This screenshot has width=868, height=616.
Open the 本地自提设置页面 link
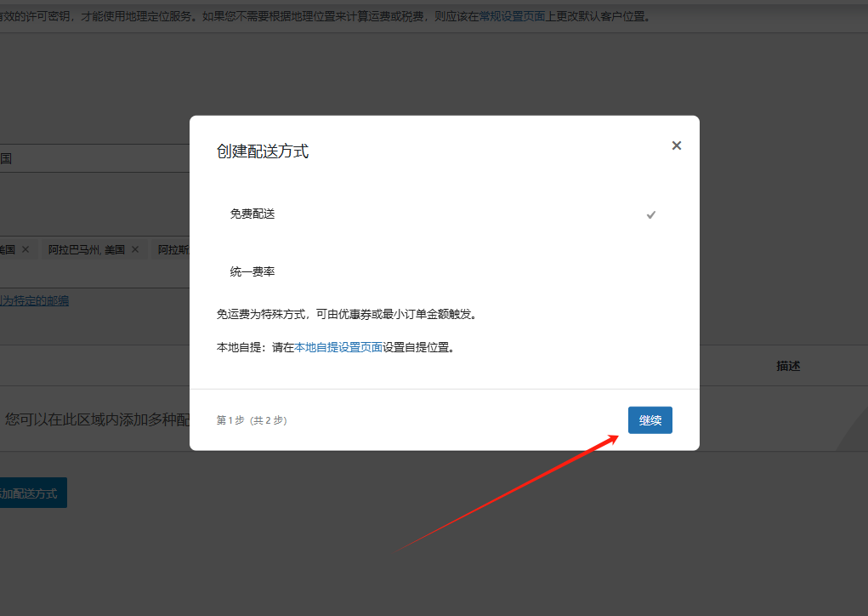pyautogui.click(x=338, y=347)
